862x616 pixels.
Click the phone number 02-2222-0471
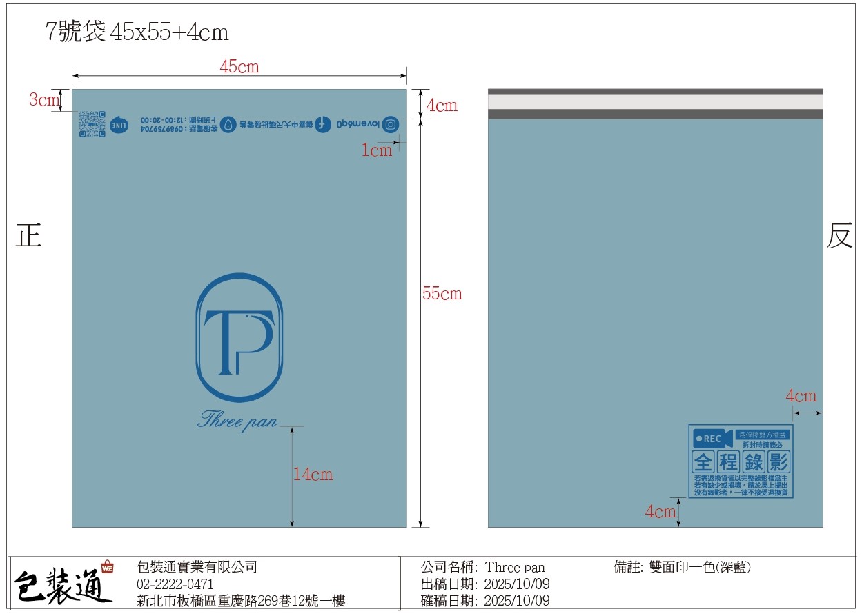pyautogui.click(x=176, y=584)
